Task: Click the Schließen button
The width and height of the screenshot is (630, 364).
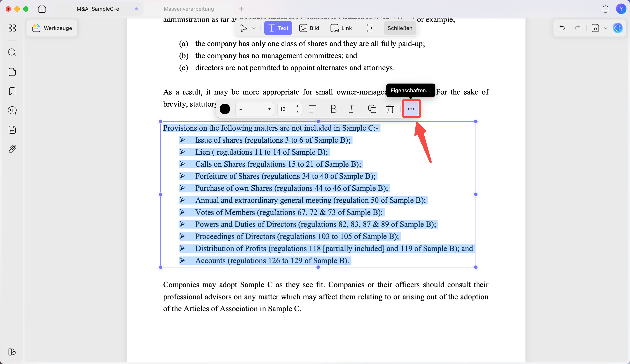Action: (x=400, y=28)
